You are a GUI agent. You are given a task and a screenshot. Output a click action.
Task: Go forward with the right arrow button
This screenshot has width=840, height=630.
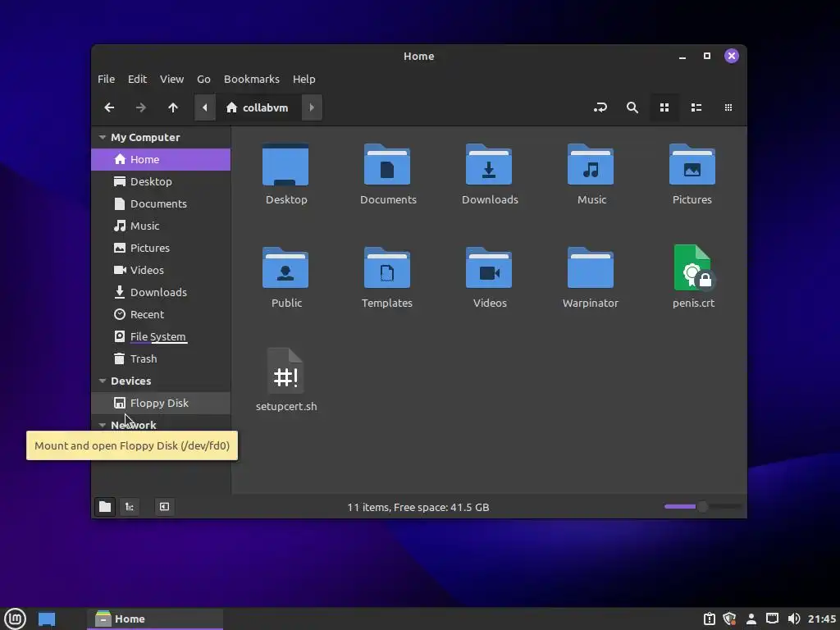(x=141, y=107)
